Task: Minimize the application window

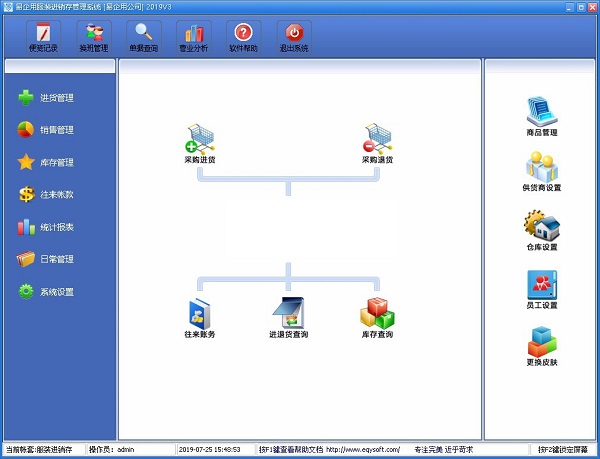Action: click(x=570, y=7)
